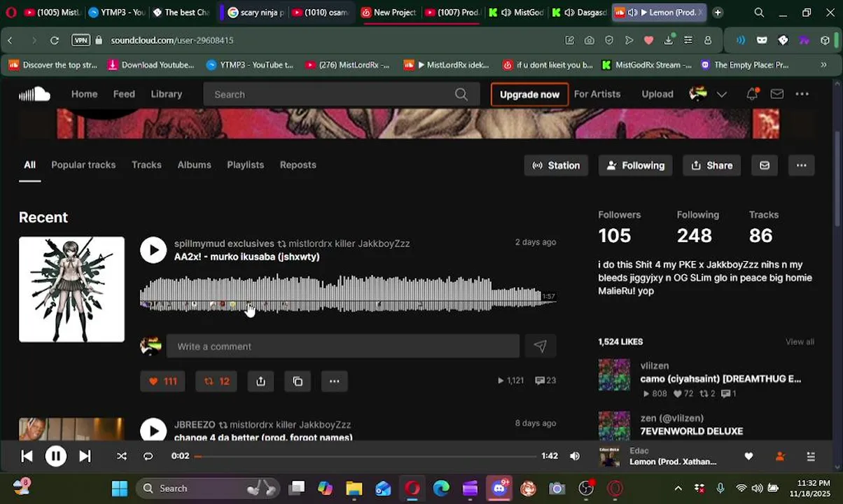This screenshot has width=843, height=504.
Task: Open a new browser tab
Action: point(718,13)
